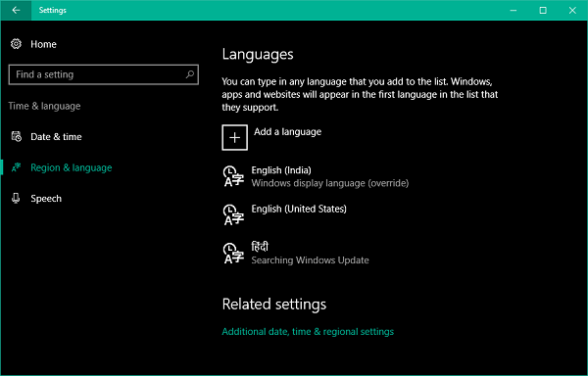Screen dimensions: 588x376
Task: Select English (United States) language entry
Action: click(x=285, y=214)
